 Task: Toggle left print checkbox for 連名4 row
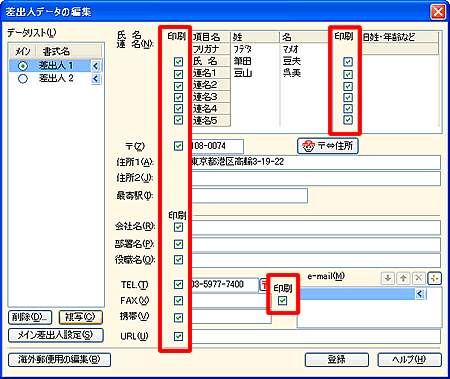point(178,109)
